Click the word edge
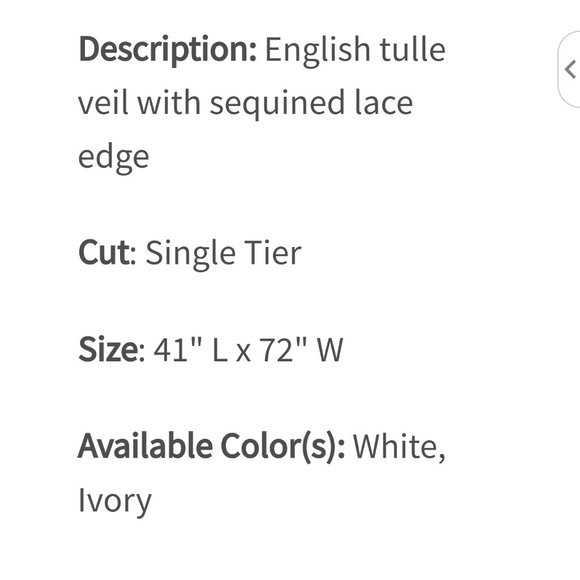Image resolution: width=580 pixels, height=580 pixels. point(114,159)
